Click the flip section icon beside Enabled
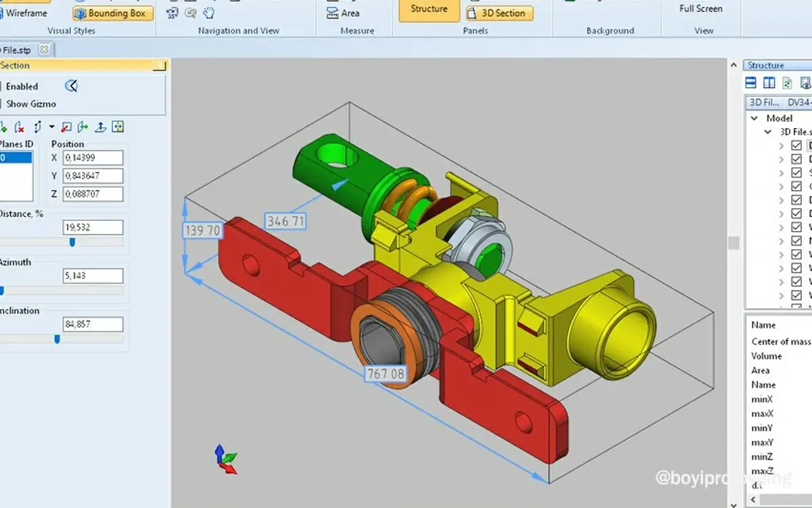The image size is (812, 508). tap(71, 86)
